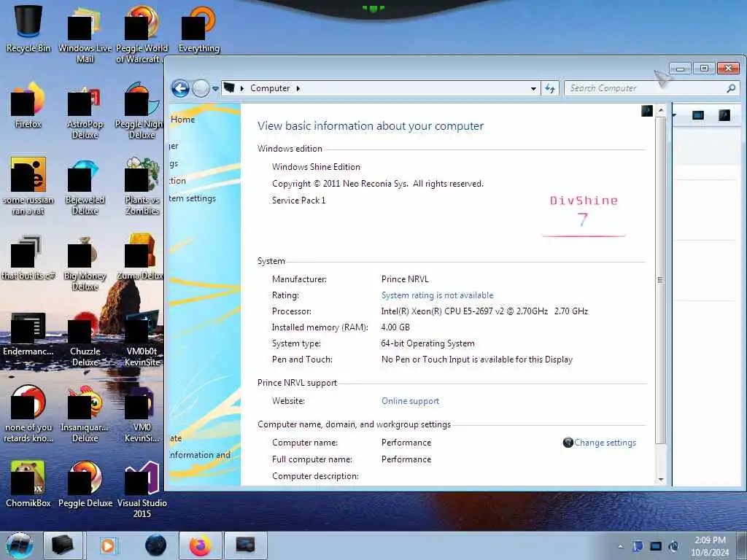
Task: Select the 'that but its c#' icon
Action: click(x=28, y=257)
